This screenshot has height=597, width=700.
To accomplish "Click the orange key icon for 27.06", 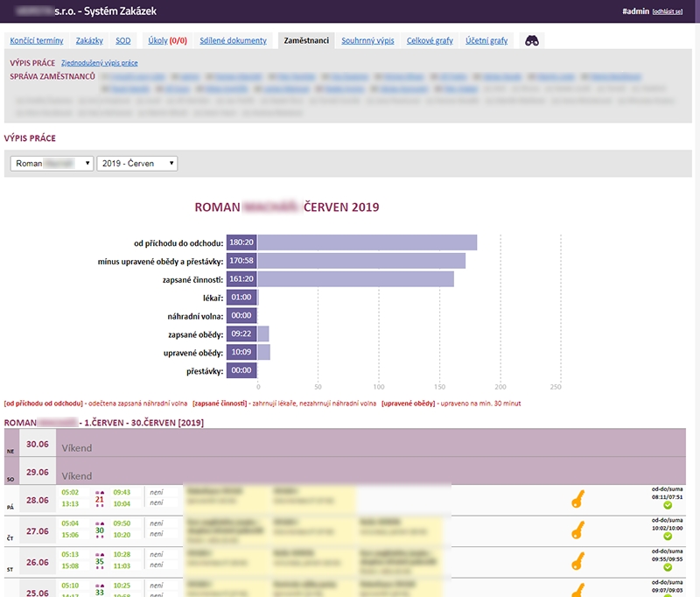I will tap(577, 530).
